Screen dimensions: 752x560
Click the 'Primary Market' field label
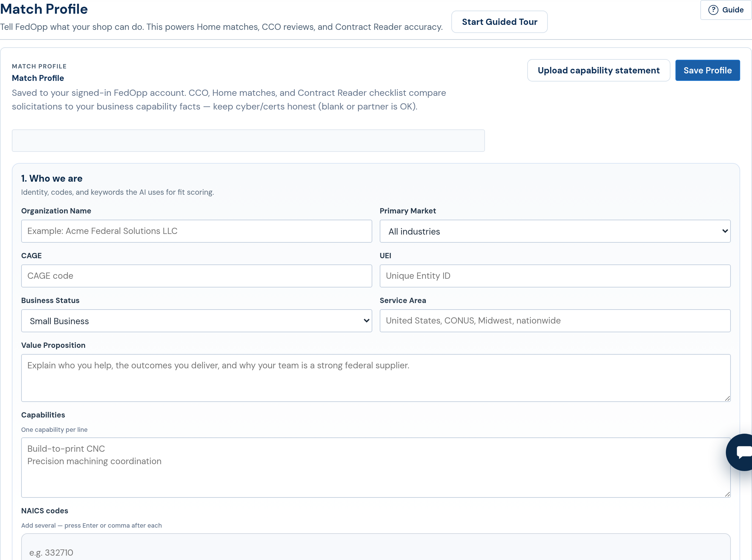click(408, 211)
